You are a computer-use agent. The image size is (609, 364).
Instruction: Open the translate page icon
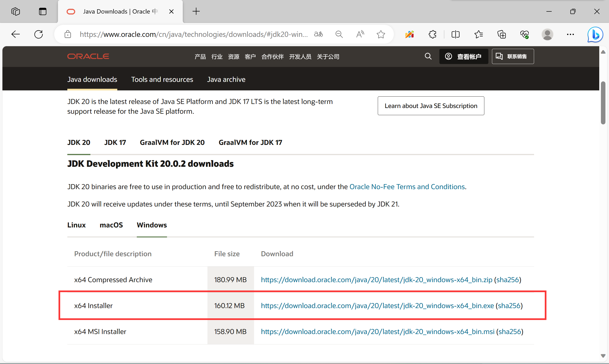(x=318, y=34)
